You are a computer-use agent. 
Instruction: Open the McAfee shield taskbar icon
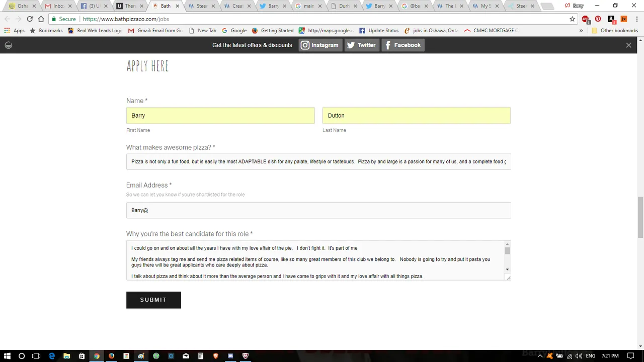pos(246,356)
